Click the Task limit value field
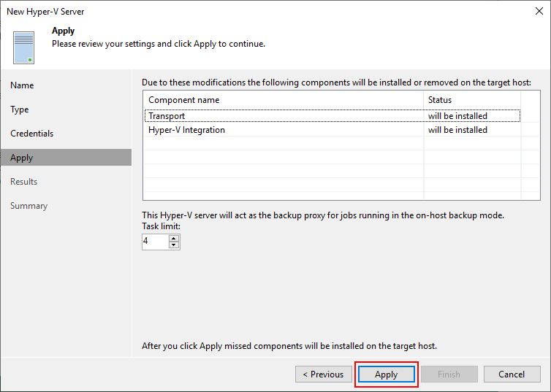551x392 pixels. point(156,242)
